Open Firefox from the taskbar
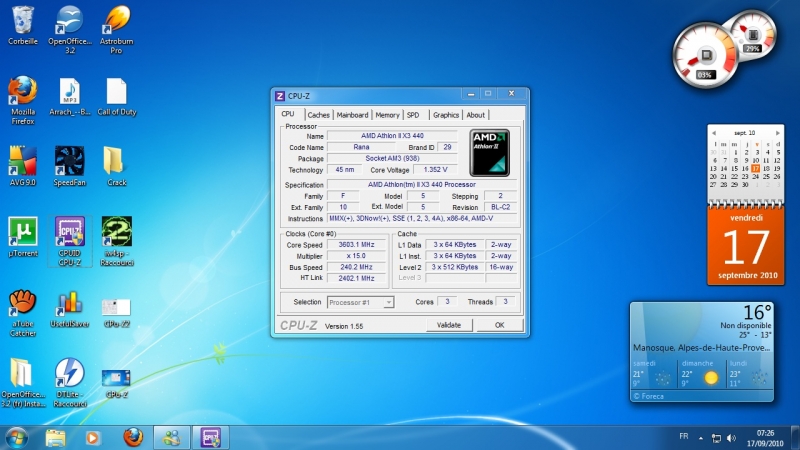The width and height of the screenshot is (800, 450). point(133,438)
